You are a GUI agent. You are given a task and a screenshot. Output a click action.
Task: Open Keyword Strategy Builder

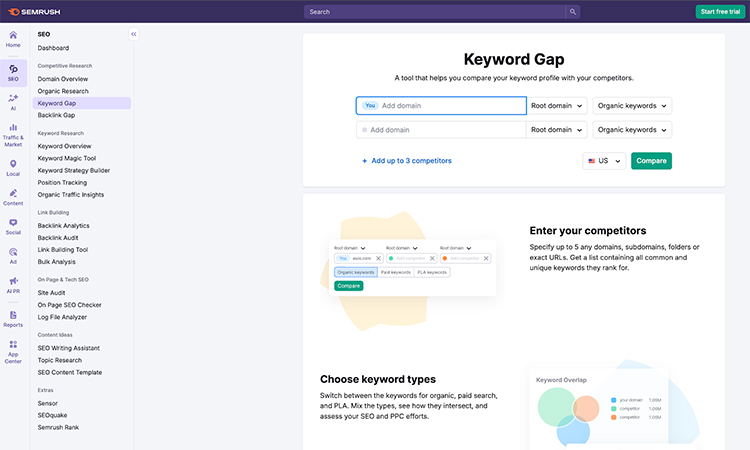point(74,170)
